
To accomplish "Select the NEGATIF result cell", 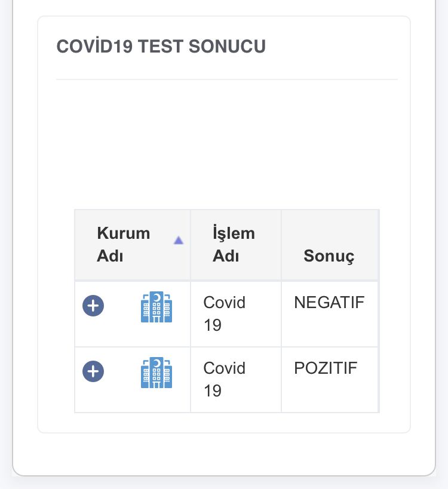I will pyautogui.click(x=330, y=314).
